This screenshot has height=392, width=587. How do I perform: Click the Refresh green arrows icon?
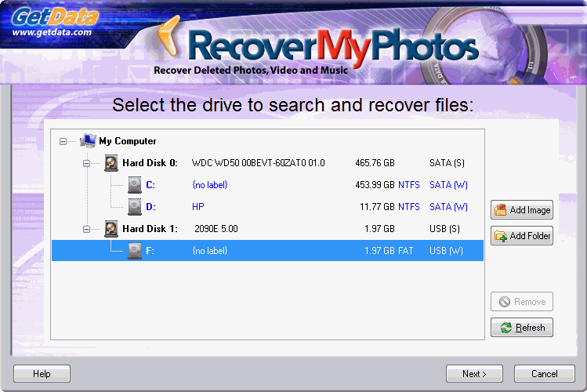click(x=506, y=328)
